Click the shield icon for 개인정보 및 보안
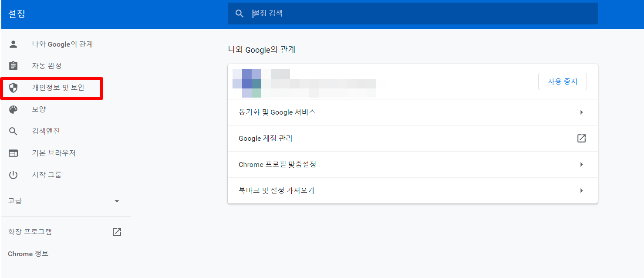The image size is (644, 278). tap(13, 88)
